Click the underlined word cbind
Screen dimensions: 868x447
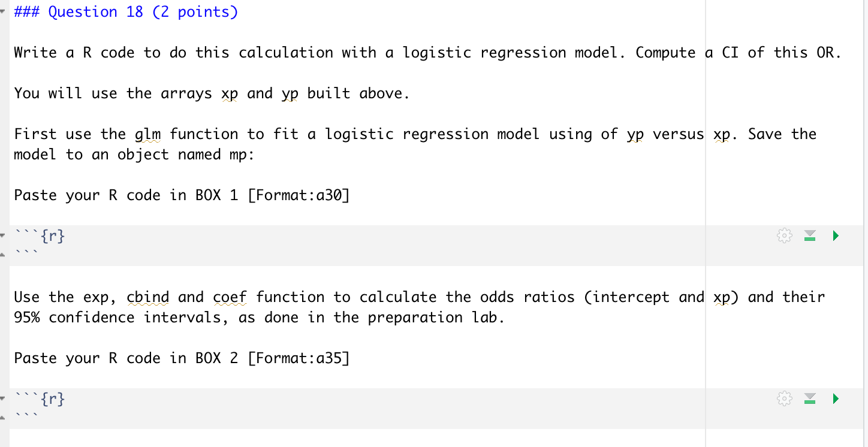coord(147,297)
